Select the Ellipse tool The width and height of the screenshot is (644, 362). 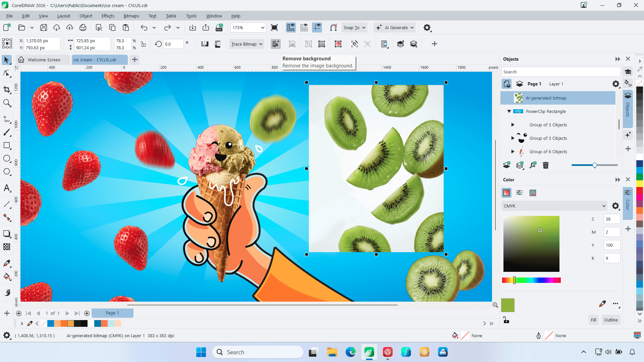click(x=7, y=159)
